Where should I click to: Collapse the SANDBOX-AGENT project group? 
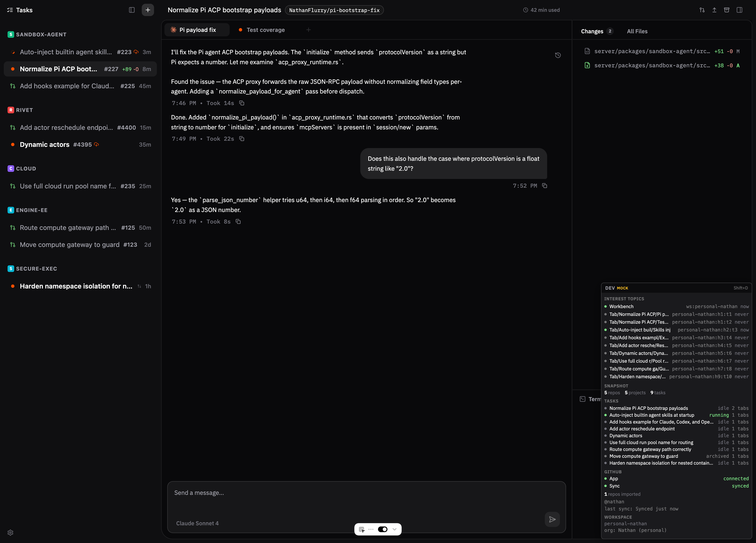(x=41, y=34)
